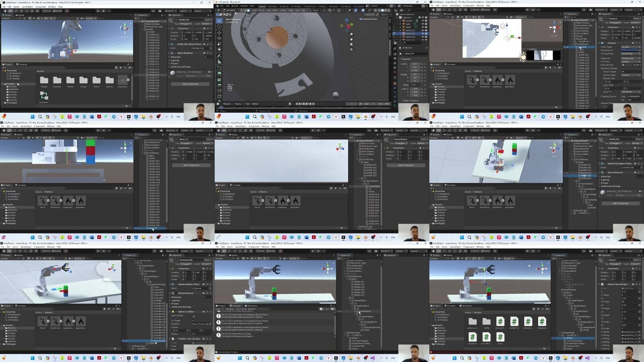
Task: Toggle the Is Trigger checkbox under Sphere Collider
Action: [194, 321]
